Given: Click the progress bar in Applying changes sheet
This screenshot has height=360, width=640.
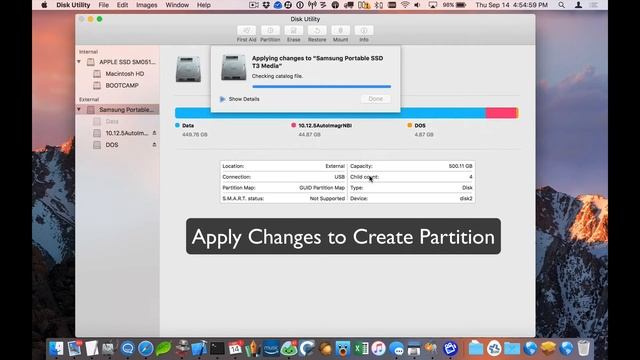Looking at the screenshot, I should [x=322, y=87].
